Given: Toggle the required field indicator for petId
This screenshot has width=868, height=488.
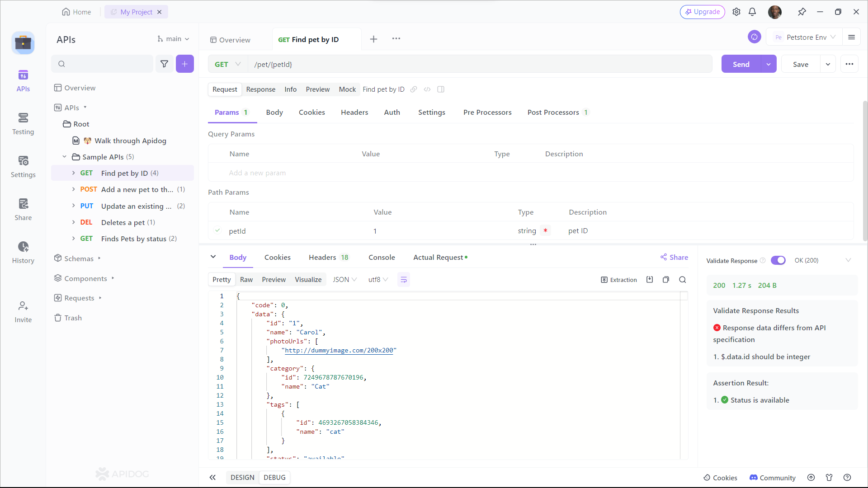Looking at the screenshot, I should click(x=546, y=230).
